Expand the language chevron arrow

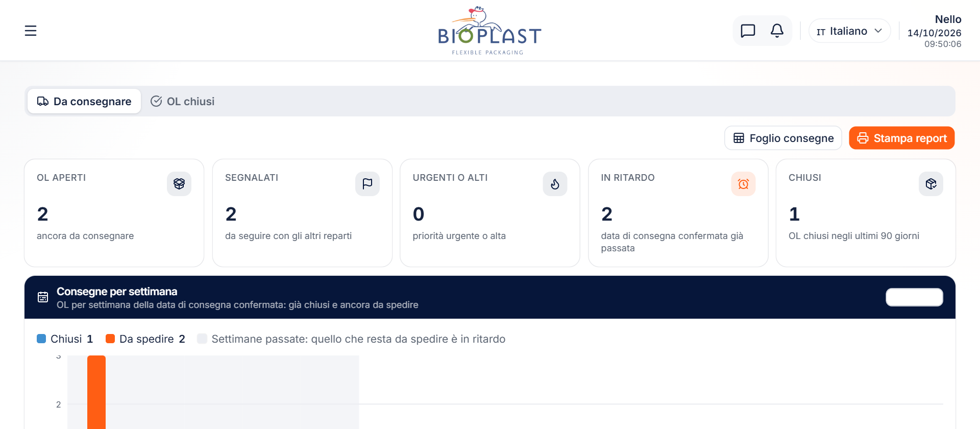point(878,31)
